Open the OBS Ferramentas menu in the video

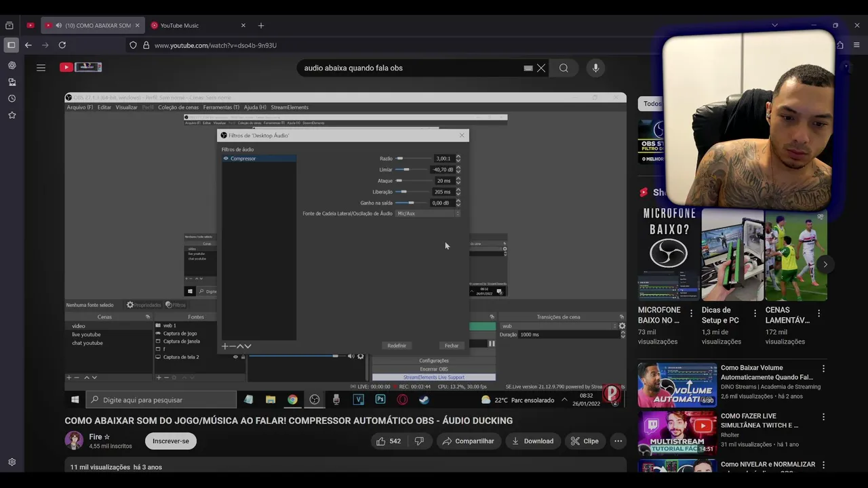click(222, 107)
